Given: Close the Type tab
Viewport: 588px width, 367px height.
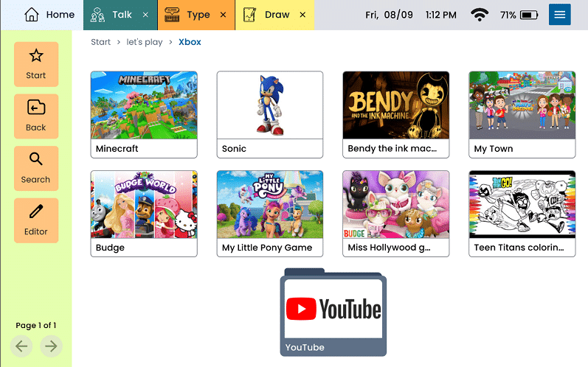Looking at the screenshot, I should (224, 15).
